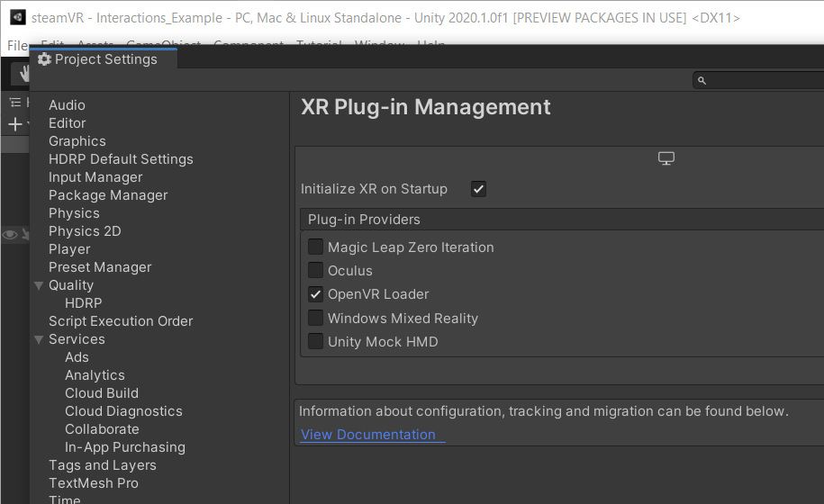The width and height of the screenshot is (824, 504).
Task: Select the Services category
Action: 77,339
